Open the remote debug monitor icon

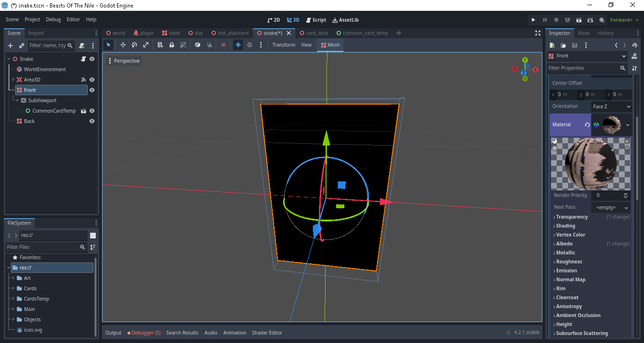point(568,20)
